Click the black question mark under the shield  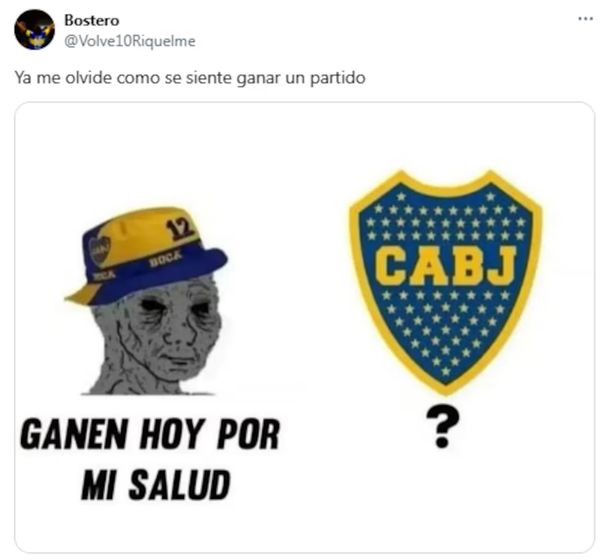click(442, 427)
